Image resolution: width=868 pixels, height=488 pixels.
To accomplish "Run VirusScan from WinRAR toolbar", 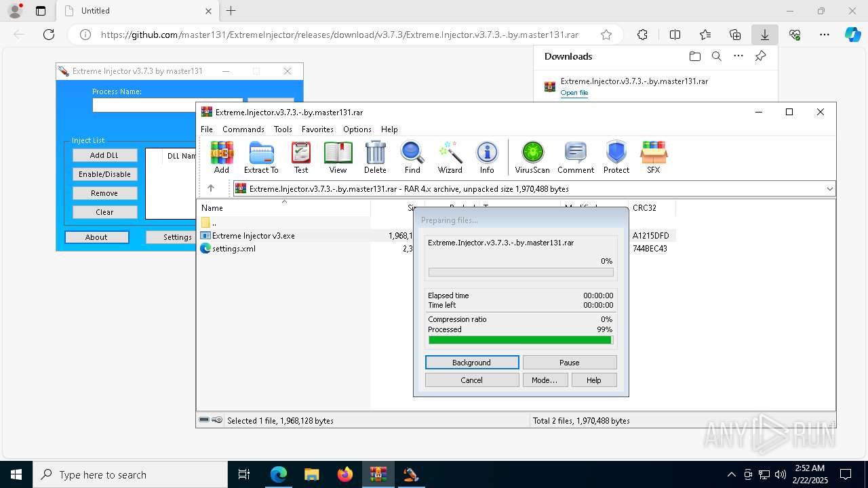I will click(532, 157).
